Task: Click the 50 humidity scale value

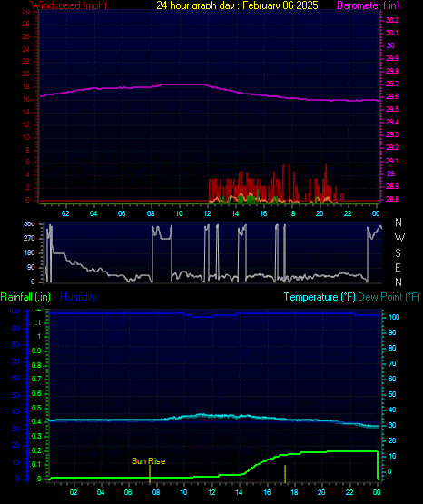Action: (15, 395)
